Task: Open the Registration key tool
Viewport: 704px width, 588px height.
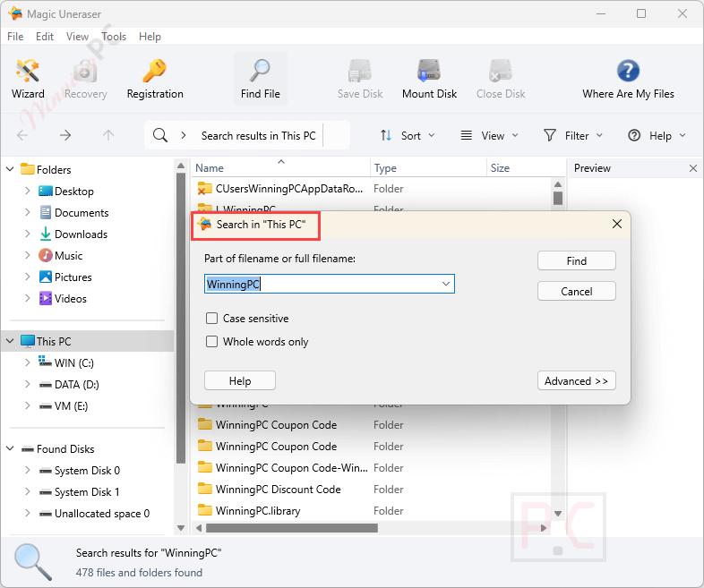Action: click(155, 79)
